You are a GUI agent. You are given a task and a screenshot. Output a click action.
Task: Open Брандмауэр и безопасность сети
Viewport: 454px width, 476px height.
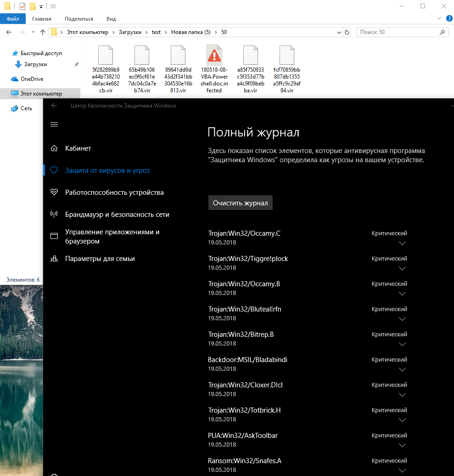coord(117,215)
